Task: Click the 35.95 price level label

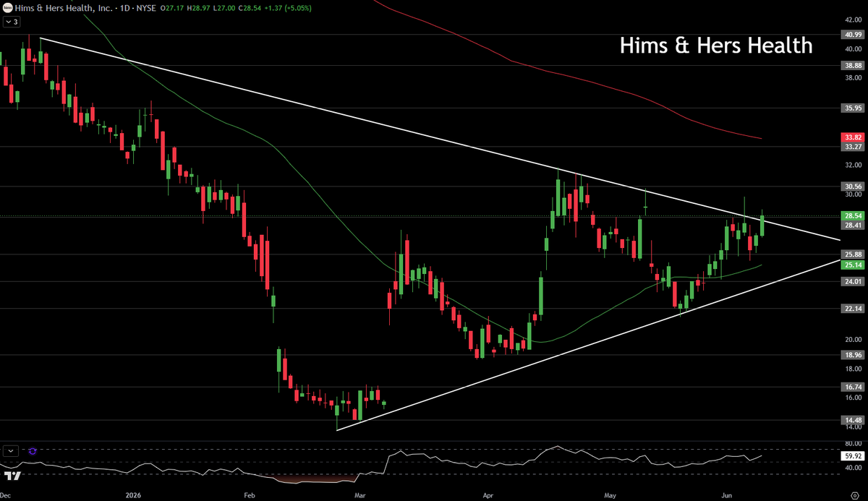Action: 852,108
